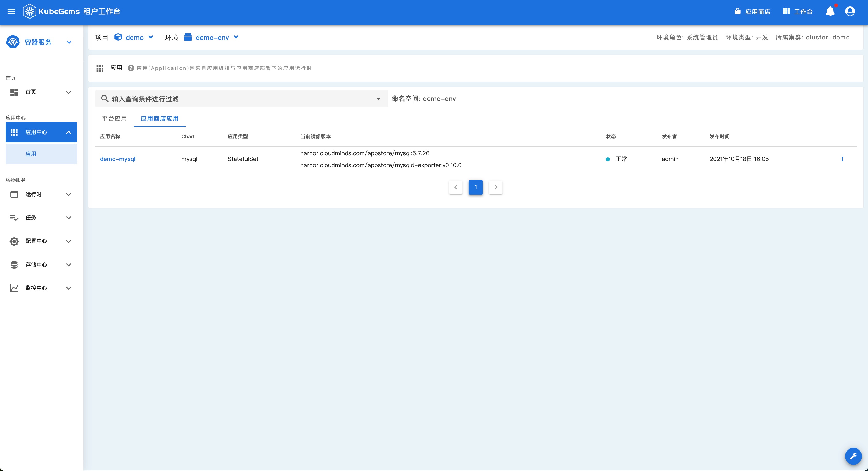Click the 状态 column header
Image resolution: width=868 pixels, height=471 pixels.
click(611, 137)
